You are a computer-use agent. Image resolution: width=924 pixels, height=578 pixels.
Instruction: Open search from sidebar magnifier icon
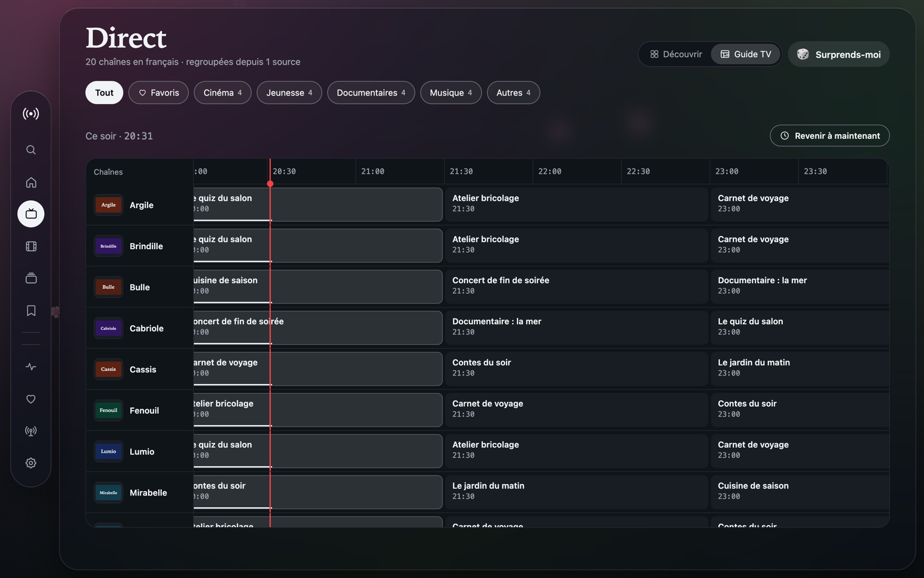coord(31,150)
